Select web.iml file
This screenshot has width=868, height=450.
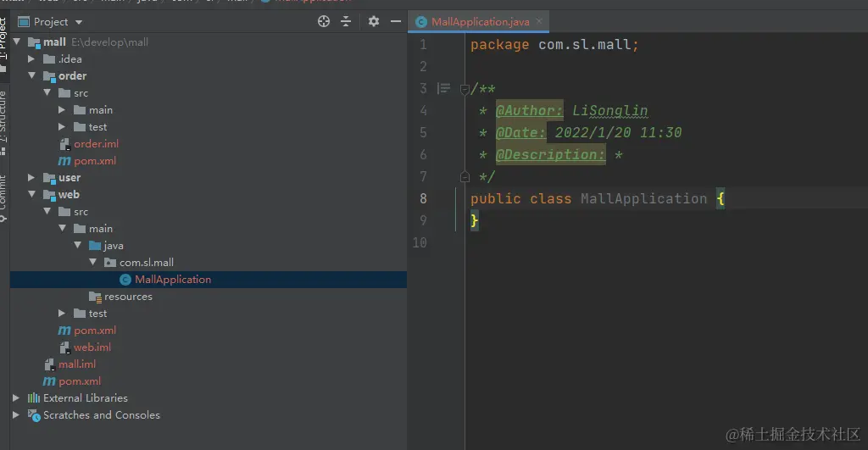[x=92, y=347]
